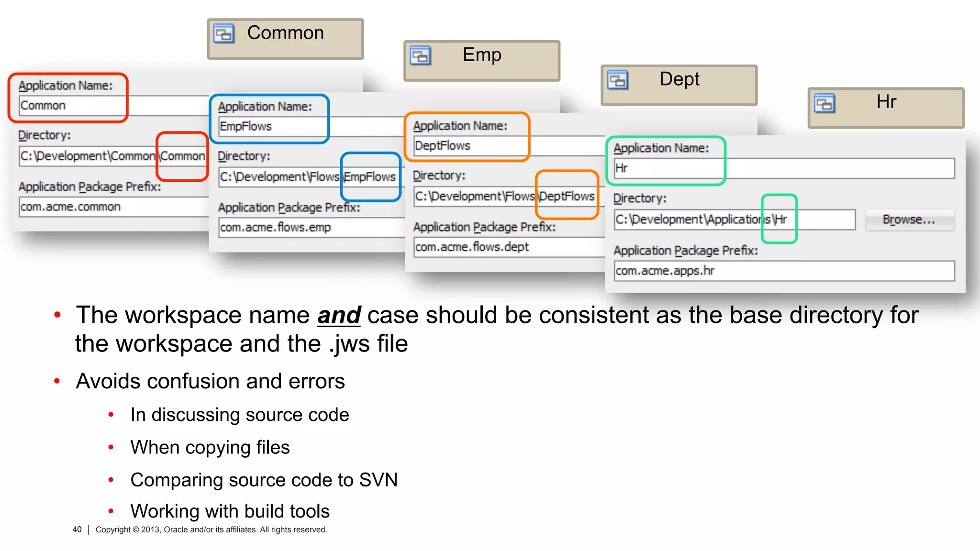Click the package prefix field com.acme.common
The height and width of the screenshot is (551, 980).
(113, 207)
